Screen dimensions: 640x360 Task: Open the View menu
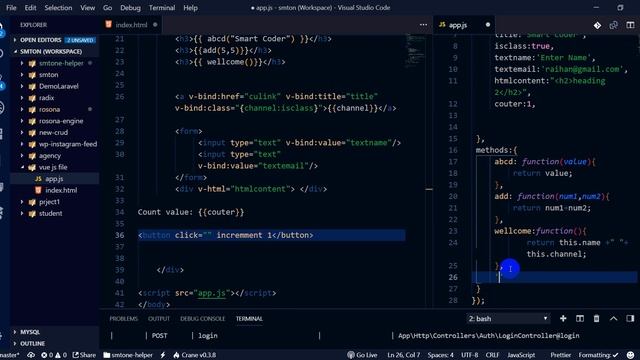tap(87, 8)
